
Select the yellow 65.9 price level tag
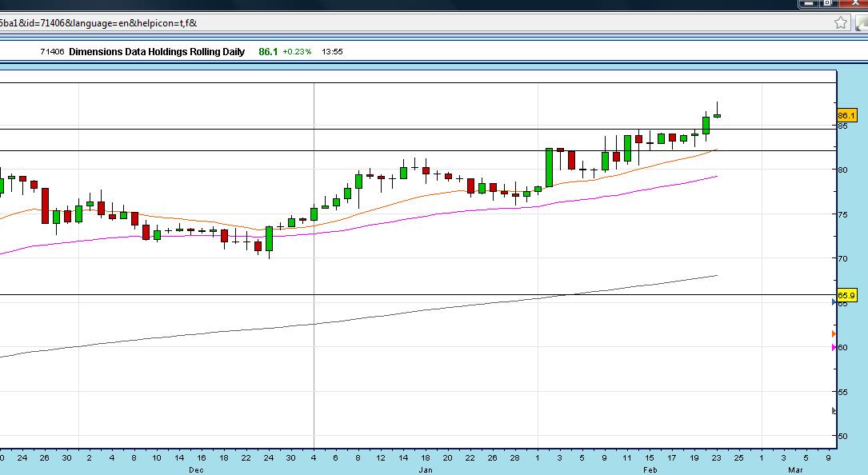pyautogui.click(x=846, y=296)
